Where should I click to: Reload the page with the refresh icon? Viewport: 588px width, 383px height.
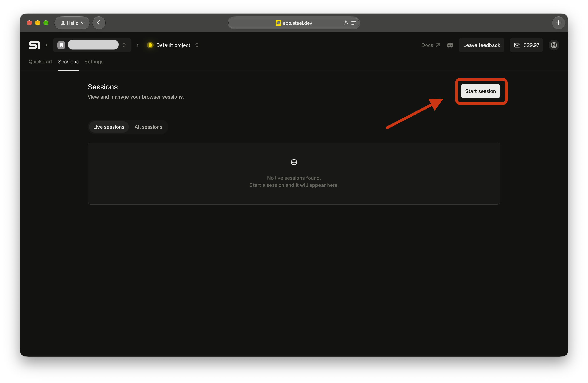pos(345,23)
